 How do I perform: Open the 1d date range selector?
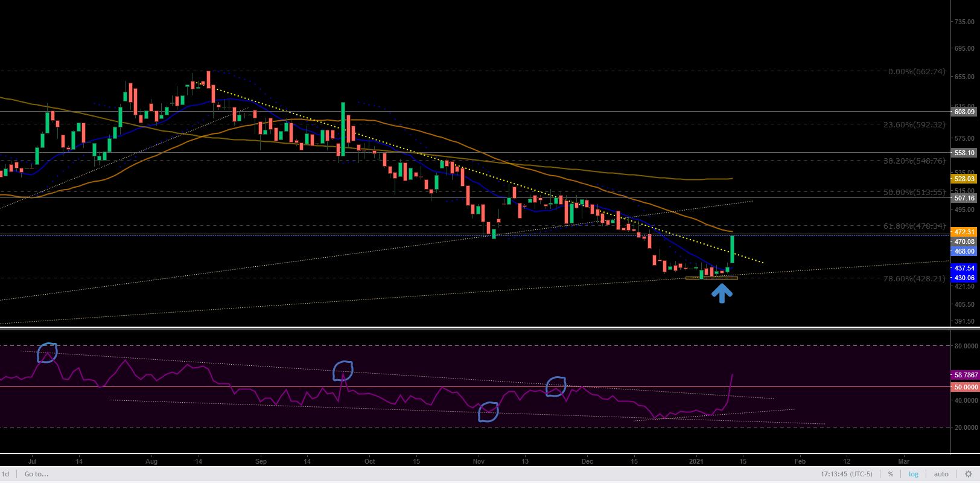pos(5,474)
